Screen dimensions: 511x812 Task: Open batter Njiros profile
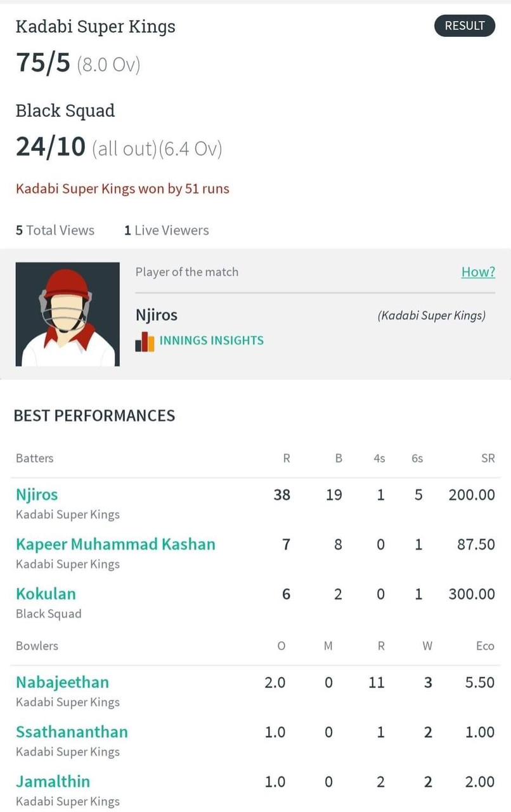click(37, 494)
